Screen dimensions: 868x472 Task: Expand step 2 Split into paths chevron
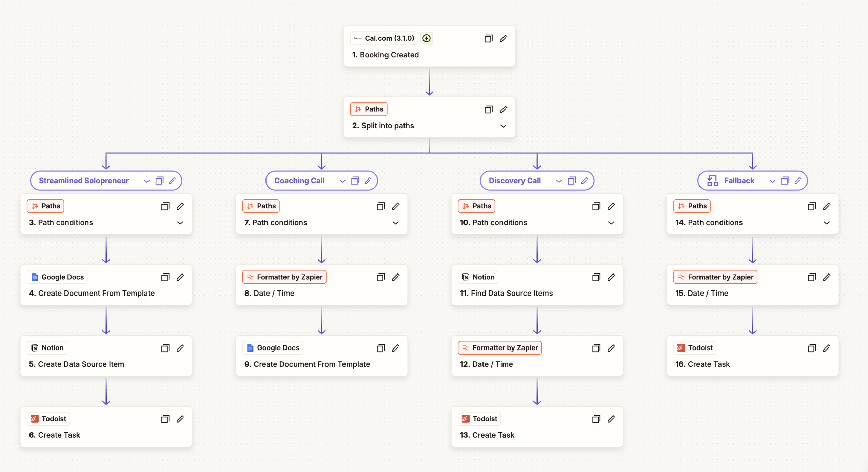click(504, 126)
